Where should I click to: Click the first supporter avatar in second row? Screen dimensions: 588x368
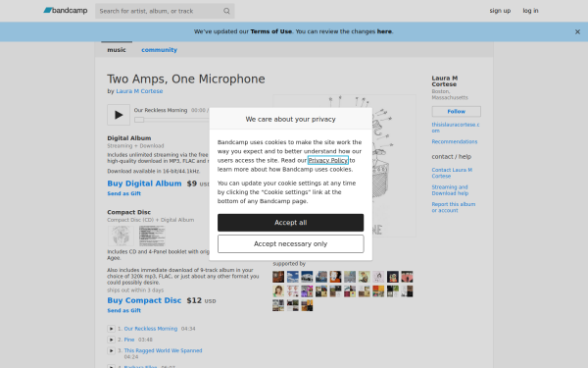(x=278, y=291)
